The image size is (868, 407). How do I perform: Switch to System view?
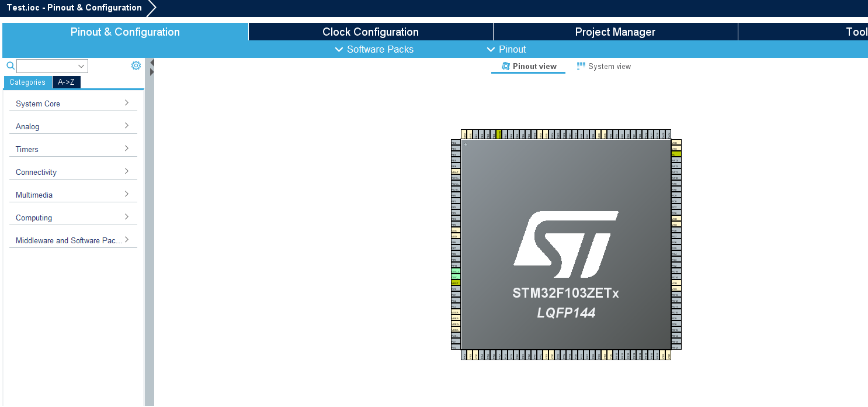pos(604,67)
